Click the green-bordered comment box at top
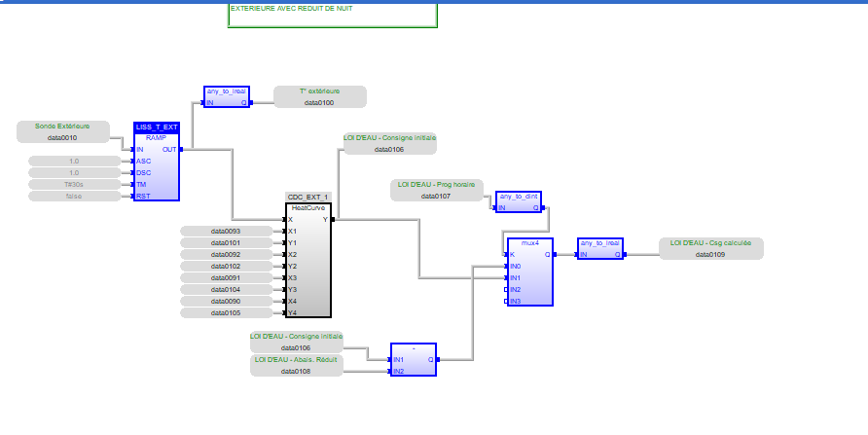868x435 pixels. click(332, 14)
